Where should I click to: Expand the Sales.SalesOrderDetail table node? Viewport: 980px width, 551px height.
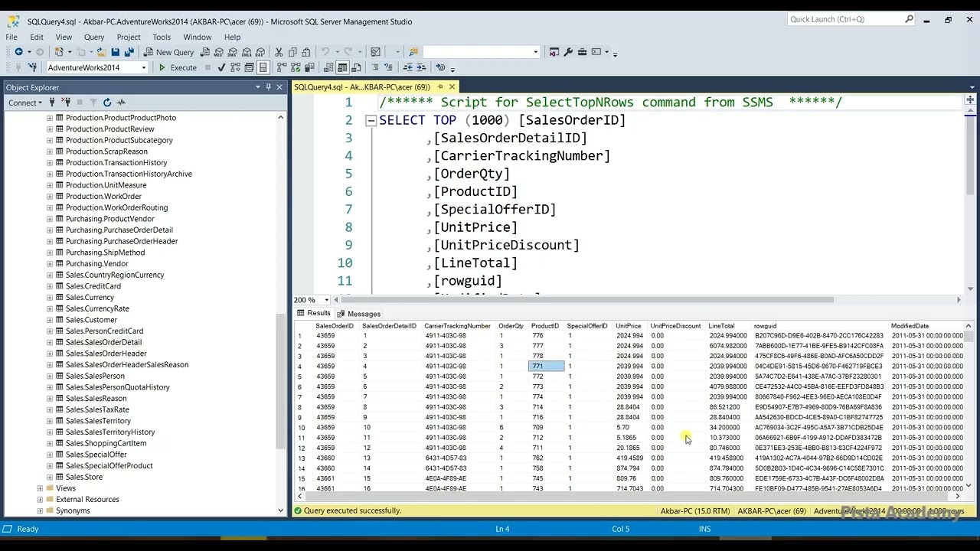50,342
